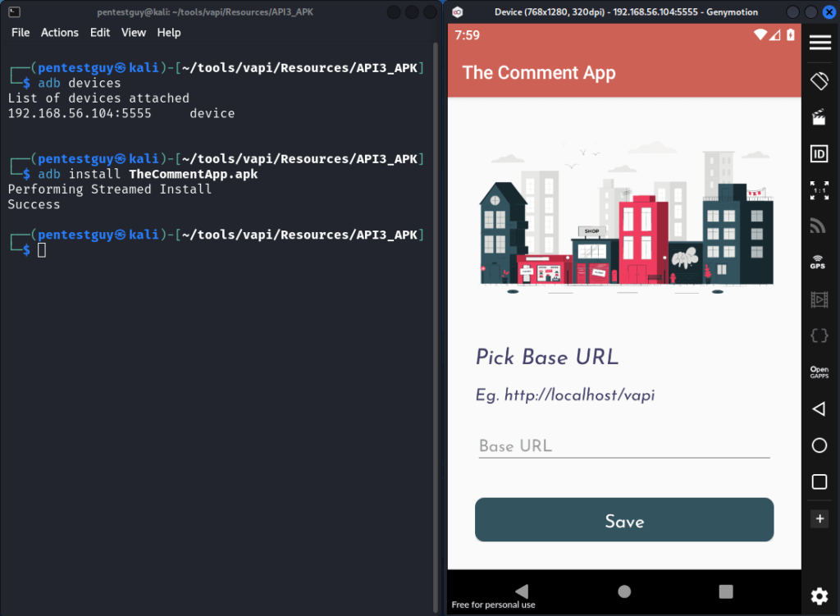Click the terminal cursor at last prompt
The height and width of the screenshot is (616, 840).
point(42,250)
